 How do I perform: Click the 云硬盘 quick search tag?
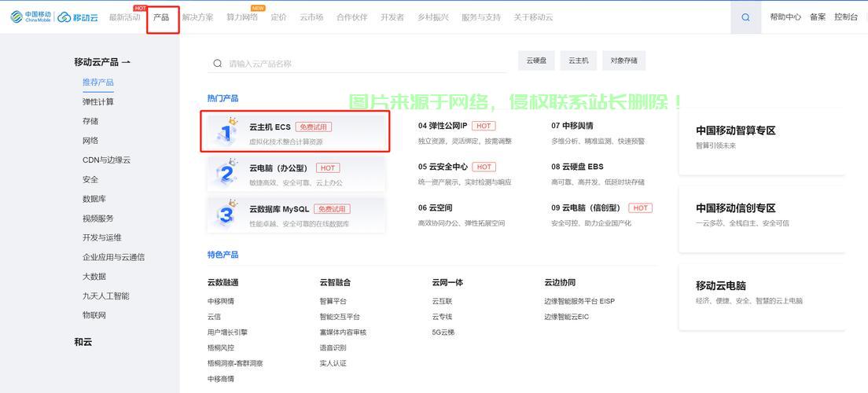(536, 61)
